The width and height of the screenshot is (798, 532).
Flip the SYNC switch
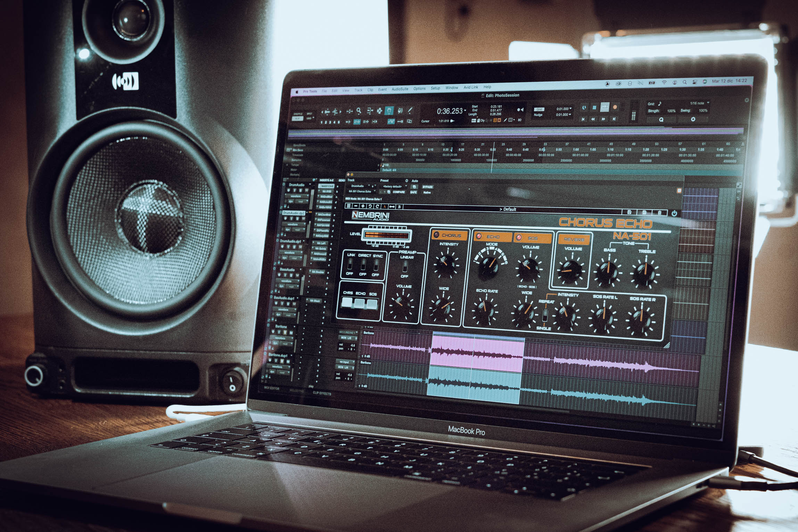(376, 266)
